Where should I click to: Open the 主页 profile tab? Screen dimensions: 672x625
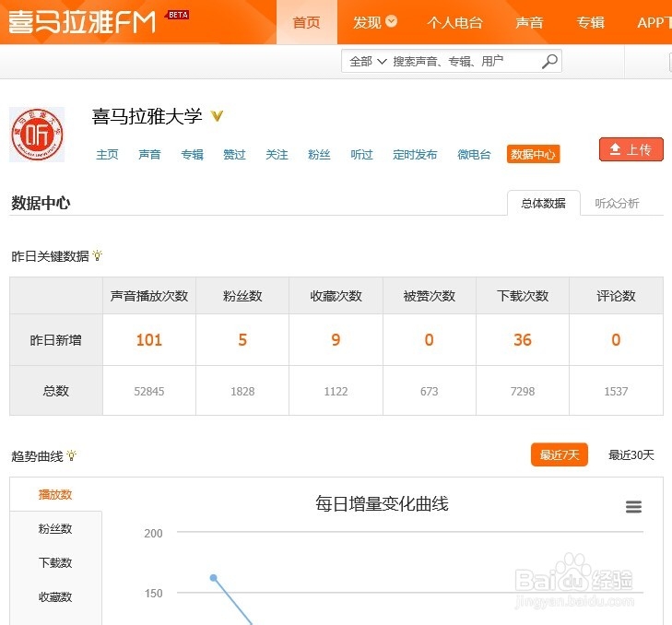click(107, 154)
